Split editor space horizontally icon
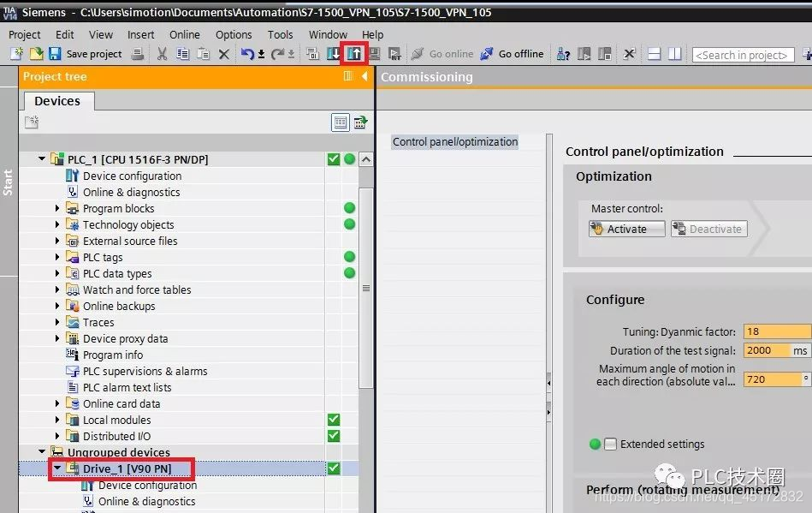 point(654,53)
